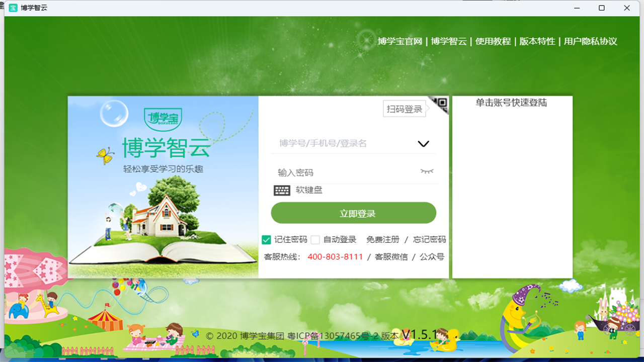This screenshot has height=362, width=644.
Task: Open the 博学智云 header link
Action: [x=449, y=41]
